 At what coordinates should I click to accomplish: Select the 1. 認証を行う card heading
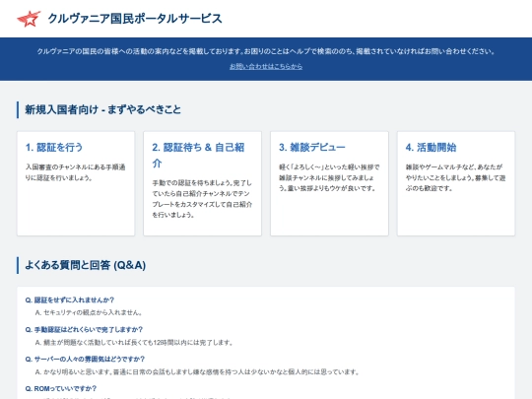[54, 147]
